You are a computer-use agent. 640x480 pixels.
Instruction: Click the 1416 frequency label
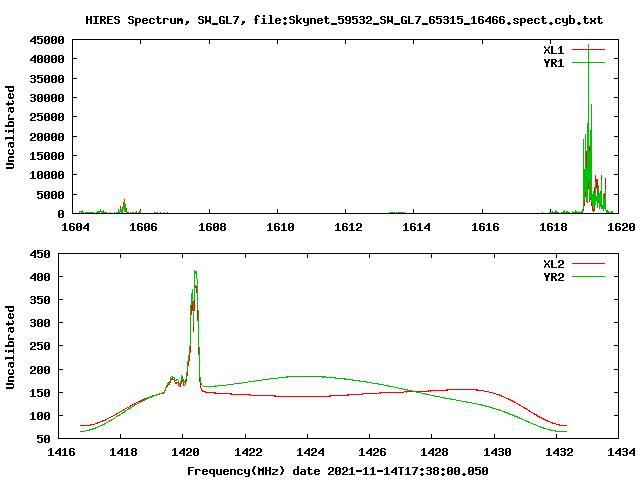(x=61, y=452)
